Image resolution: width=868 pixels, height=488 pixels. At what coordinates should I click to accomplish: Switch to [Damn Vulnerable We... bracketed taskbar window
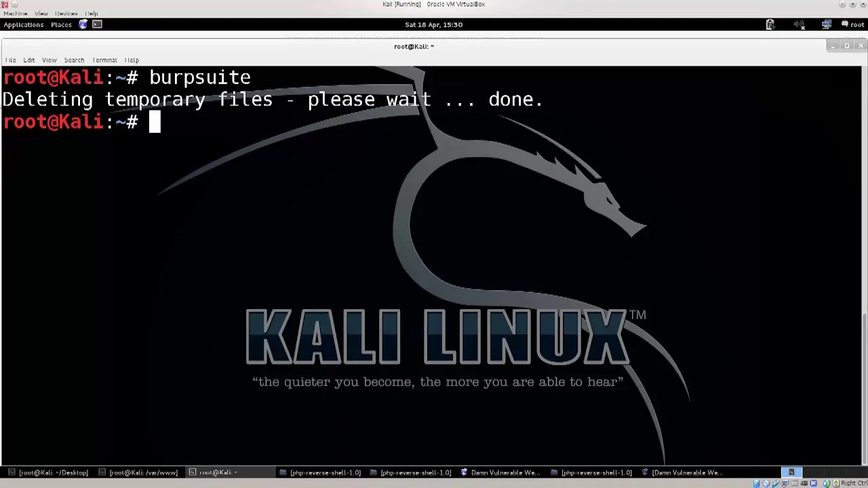point(682,472)
